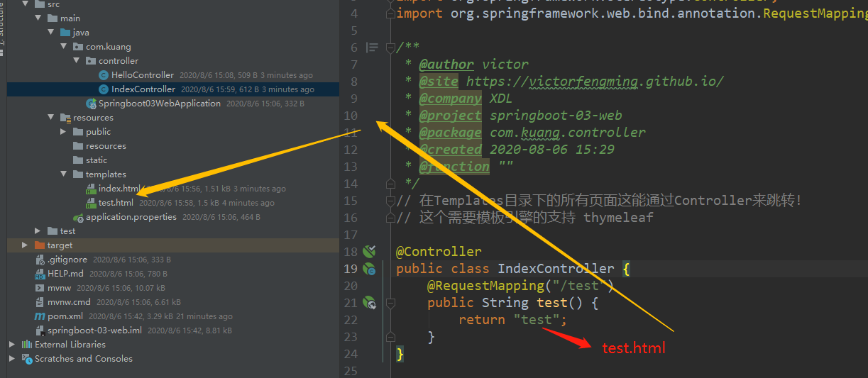Image resolution: width=868 pixels, height=378 pixels.
Task: Fold the line comment block at line 15
Action: coord(390,201)
